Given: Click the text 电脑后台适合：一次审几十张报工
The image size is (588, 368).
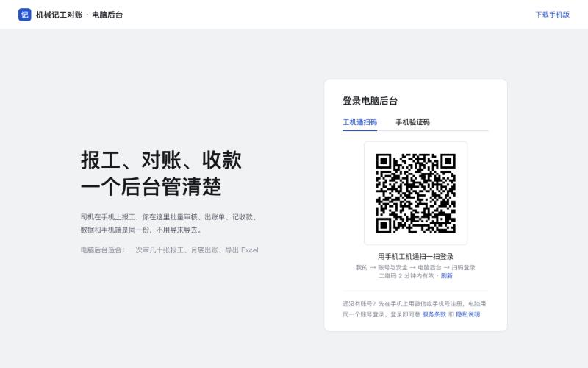Looking at the screenshot, I should (x=132, y=250).
